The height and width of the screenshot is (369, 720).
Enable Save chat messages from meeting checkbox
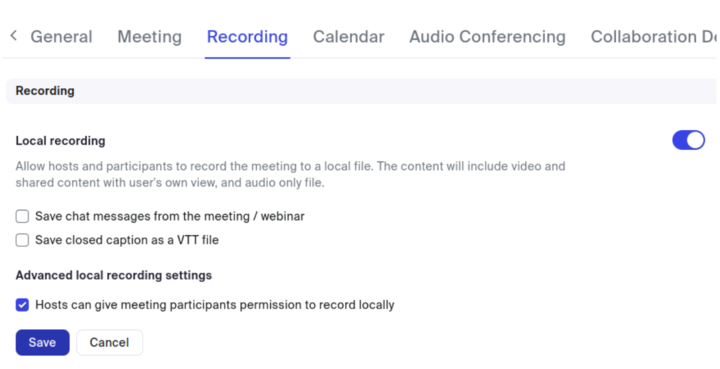tap(22, 216)
